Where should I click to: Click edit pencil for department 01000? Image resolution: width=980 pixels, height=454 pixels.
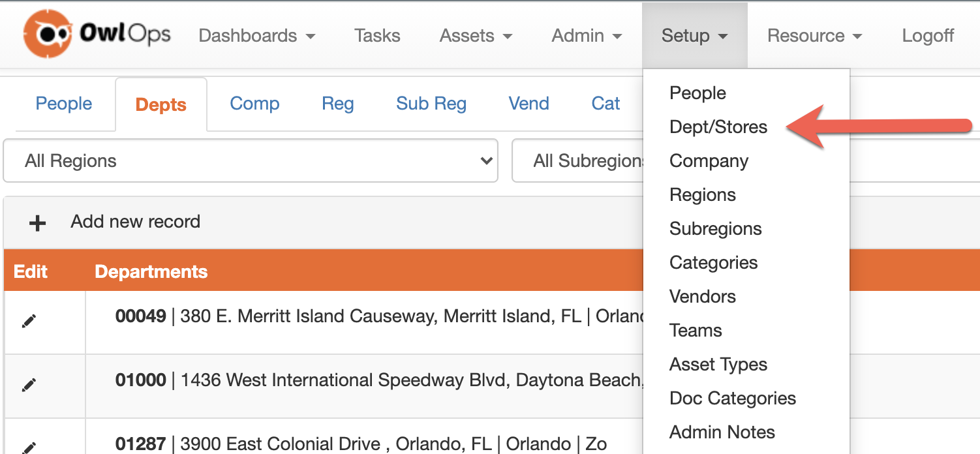tap(29, 385)
